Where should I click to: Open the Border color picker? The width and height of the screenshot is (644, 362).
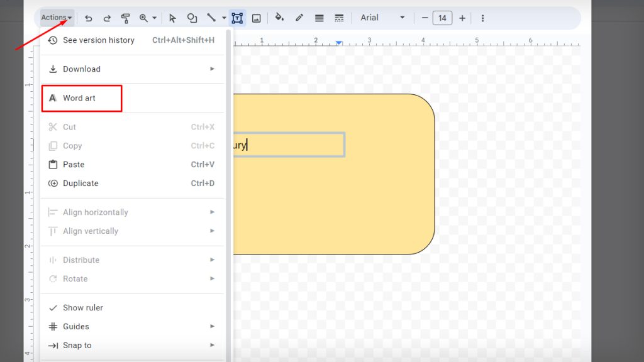pos(299,18)
